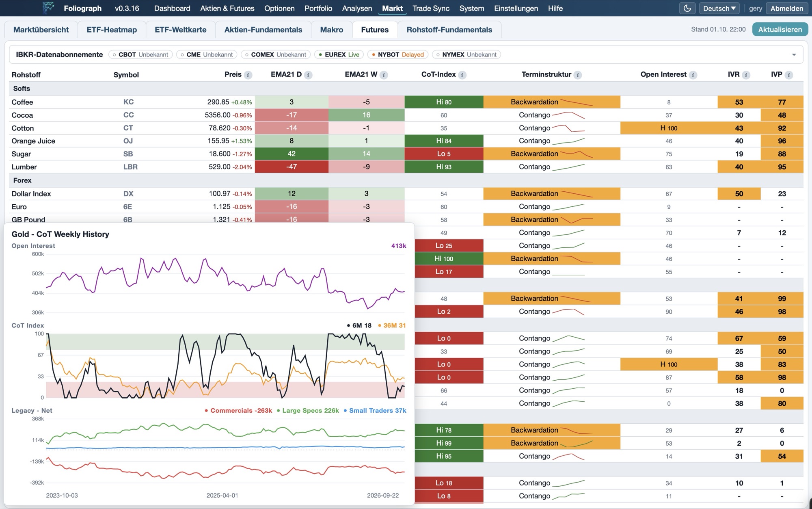Screen dimensions: 812x509
Task: Open the Aktien & Futures menu
Action: 227,8
